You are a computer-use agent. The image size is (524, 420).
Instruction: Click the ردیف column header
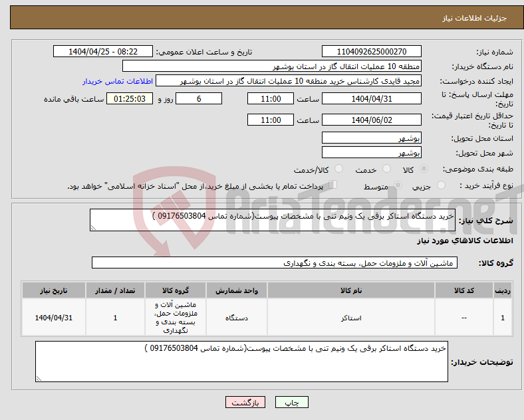[x=503, y=290]
